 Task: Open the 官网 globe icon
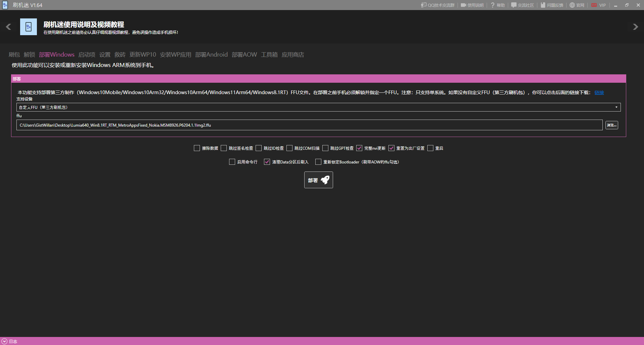pos(572,5)
